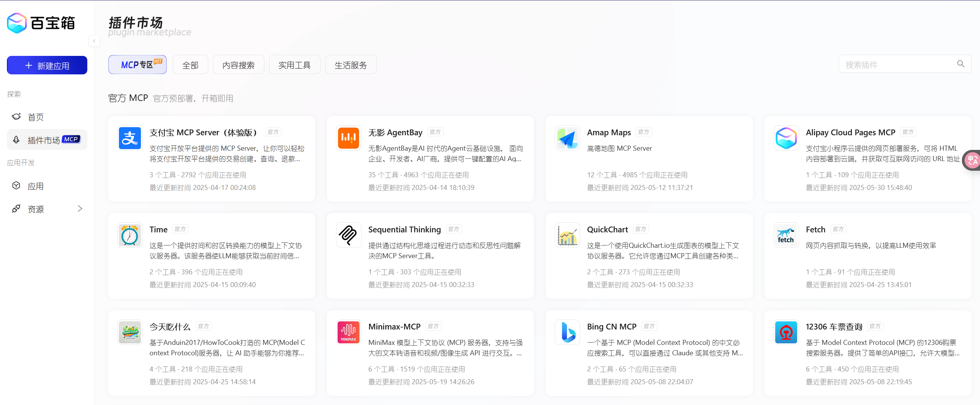Click the Minimax-MCP logo icon
Image resolution: width=980 pixels, height=405 pixels.
(349, 332)
